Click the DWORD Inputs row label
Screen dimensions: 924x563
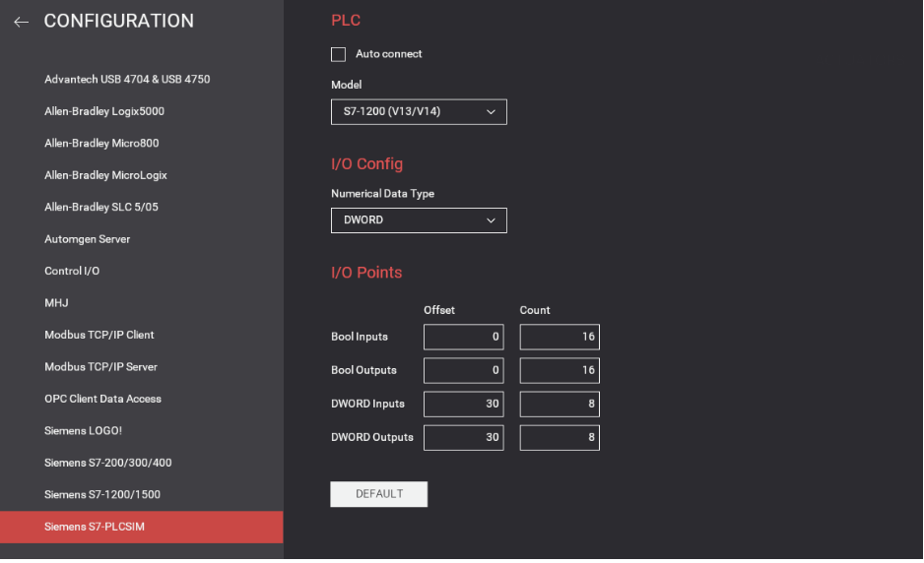[x=367, y=404]
